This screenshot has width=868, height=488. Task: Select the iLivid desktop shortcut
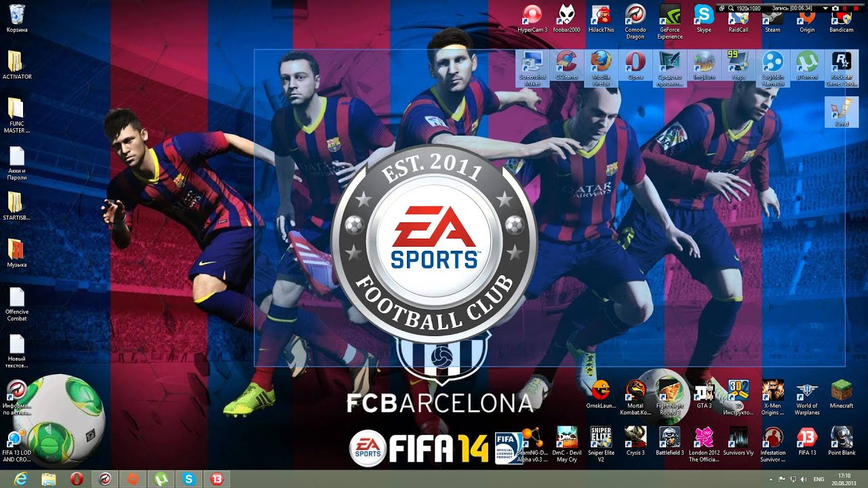(842, 112)
